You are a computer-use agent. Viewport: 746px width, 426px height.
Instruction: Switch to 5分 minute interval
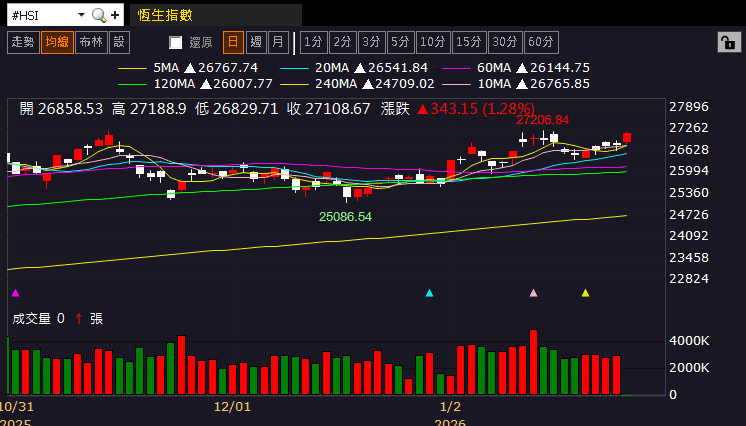(401, 42)
